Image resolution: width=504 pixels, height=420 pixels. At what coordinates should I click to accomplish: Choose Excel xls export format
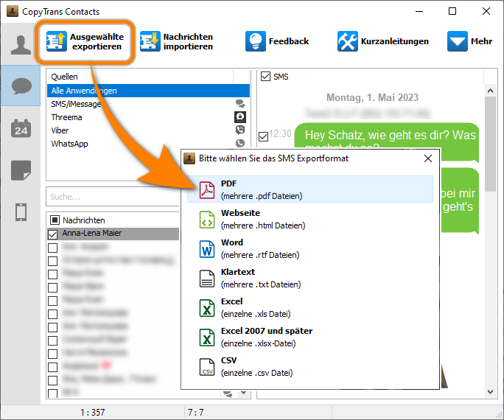coord(310,307)
